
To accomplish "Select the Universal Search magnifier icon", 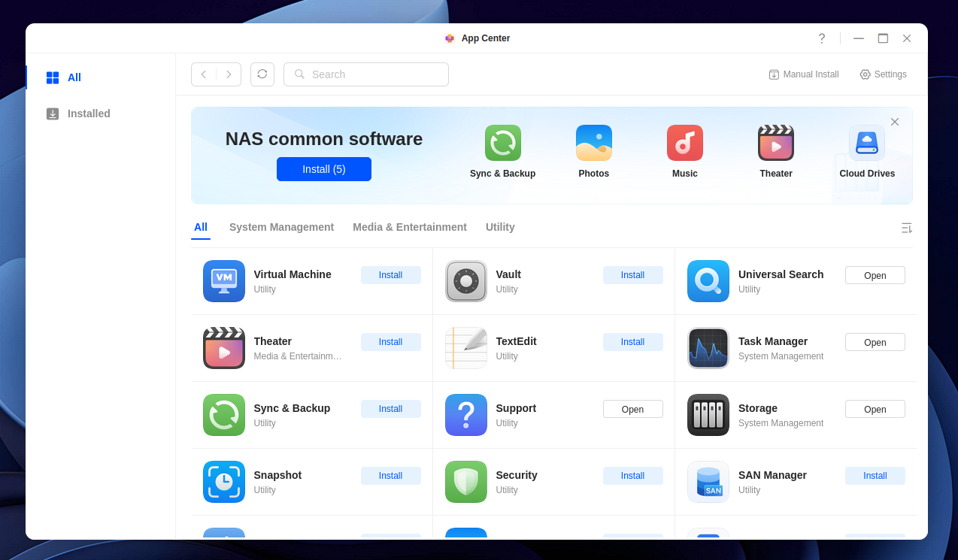I will click(x=708, y=281).
